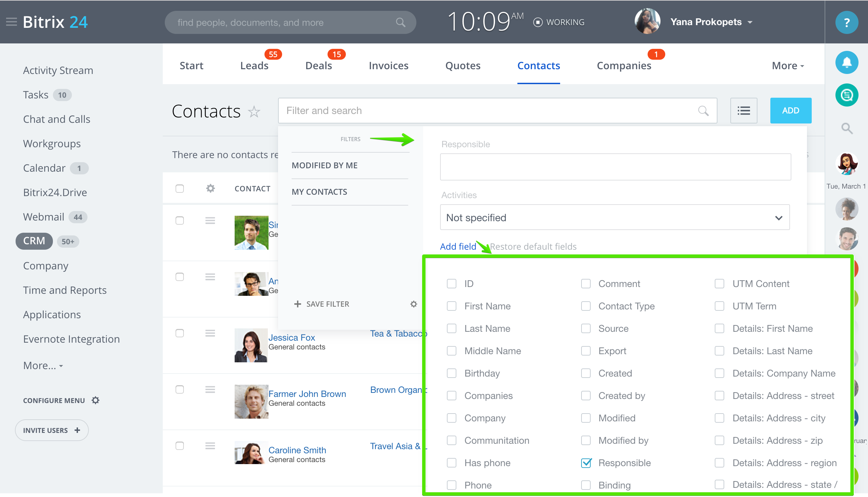Image resolution: width=868 pixels, height=497 pixels.
Task: Click the chat bubble icon on right panel
Action: (848, 95)
